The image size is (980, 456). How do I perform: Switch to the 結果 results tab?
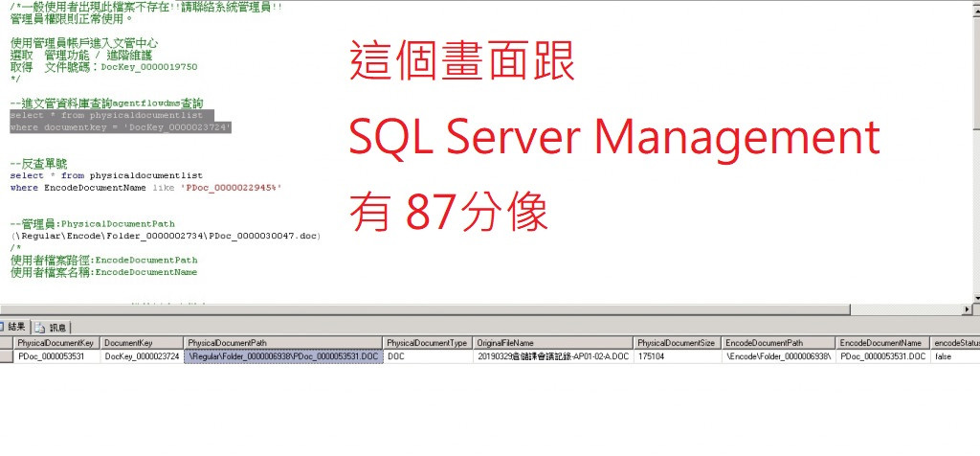point(13,327)
